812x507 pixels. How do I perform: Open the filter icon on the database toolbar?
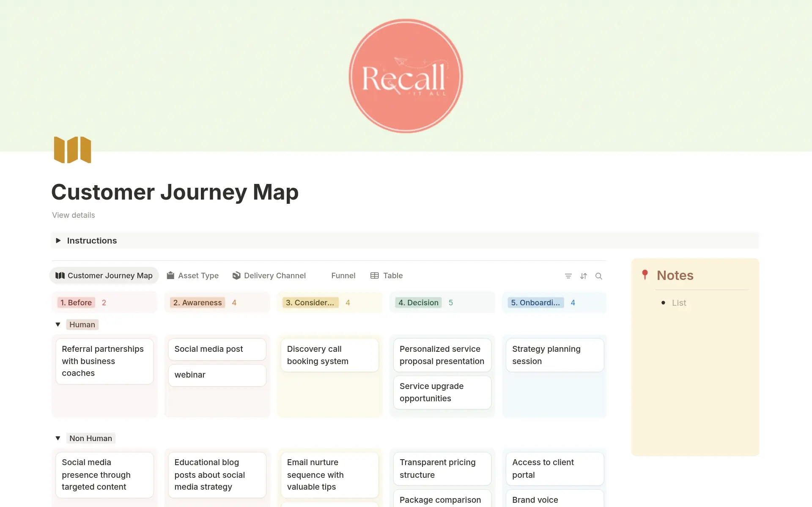click(x=568, y=276)
